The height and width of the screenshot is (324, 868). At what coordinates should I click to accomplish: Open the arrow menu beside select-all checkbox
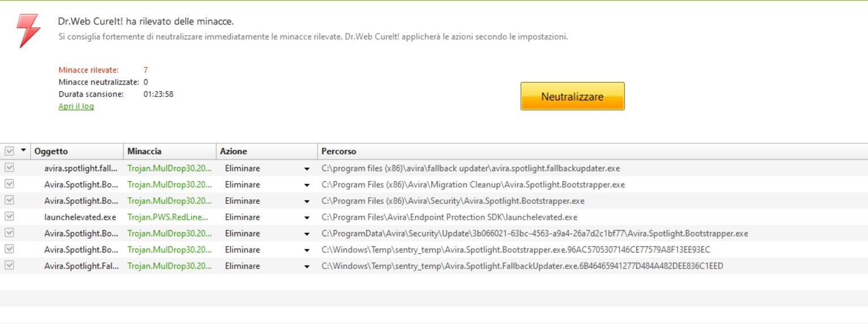[23, 151]
